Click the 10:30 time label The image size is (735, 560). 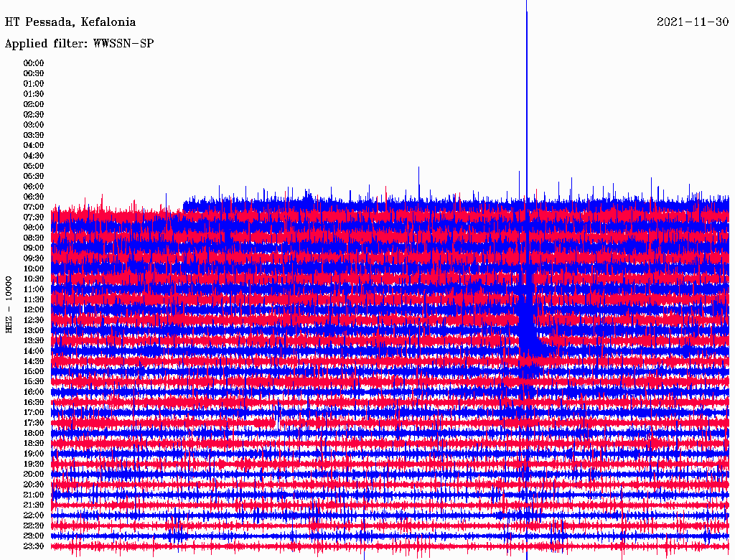click(34, 279)
